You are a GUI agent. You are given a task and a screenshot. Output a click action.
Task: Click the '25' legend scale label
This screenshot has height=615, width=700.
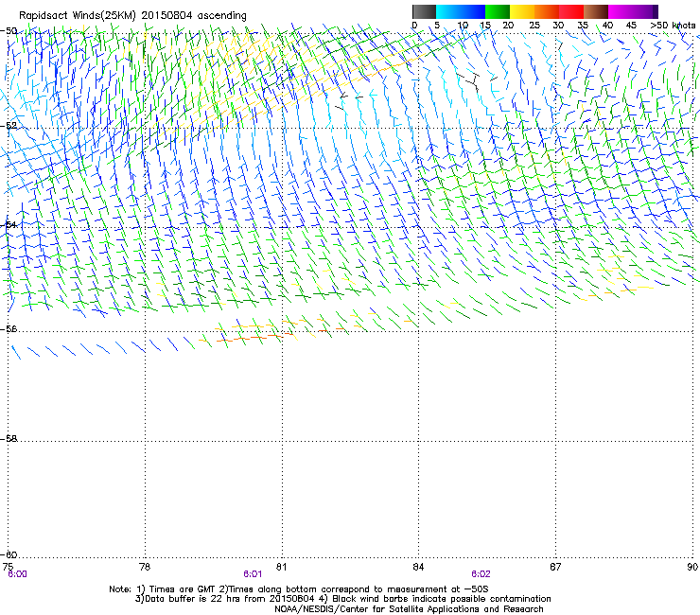(534, 25)
